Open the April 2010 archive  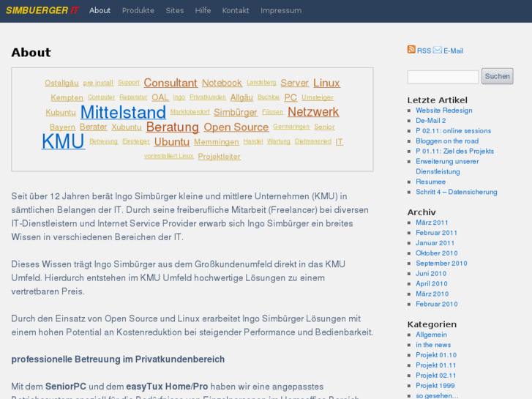[x=432, y=283]
